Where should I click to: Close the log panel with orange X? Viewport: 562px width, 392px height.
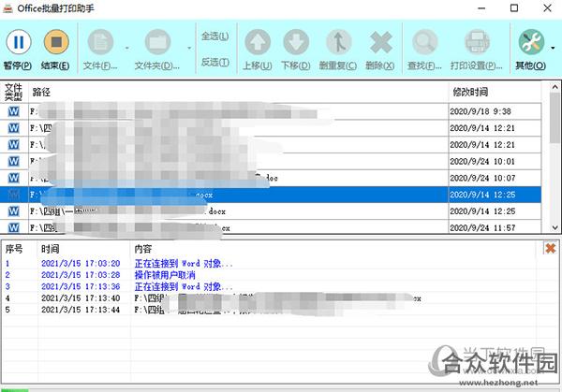550,248
